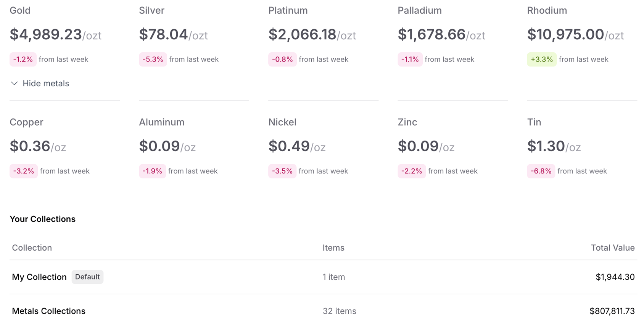Click Gold's -1.2% change badge
644x327 pixels.
coord(23,59)
